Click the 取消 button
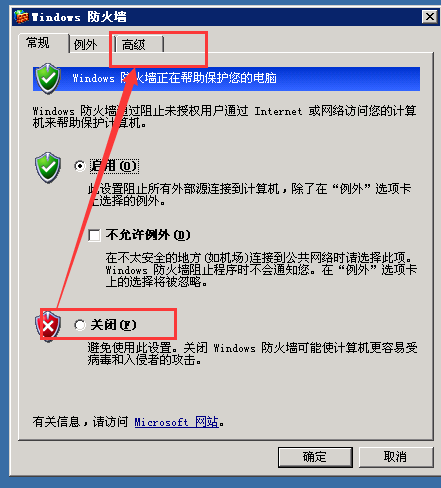The image size is (441, 488). click(396, 457)
